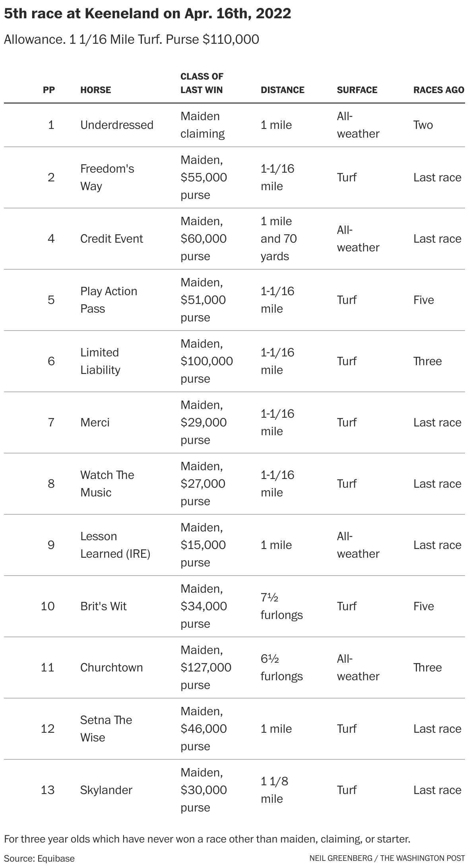Click the PP column header
The height and width of the screenshot is (868, 469).
[49, 90]
